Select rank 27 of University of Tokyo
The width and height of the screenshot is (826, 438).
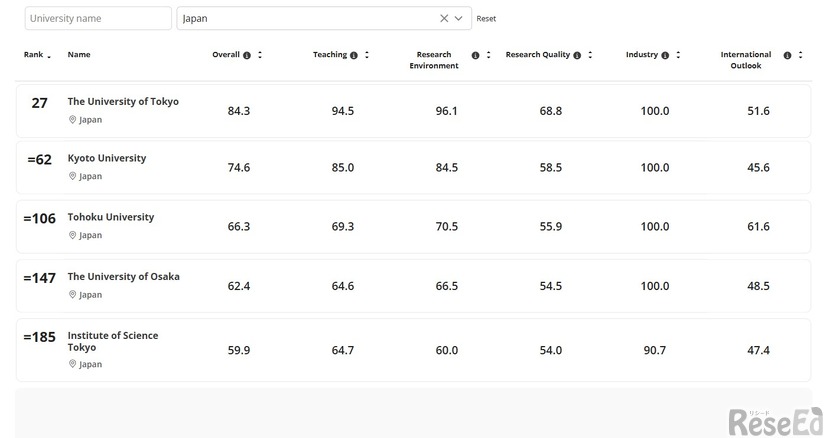point(40,103)
